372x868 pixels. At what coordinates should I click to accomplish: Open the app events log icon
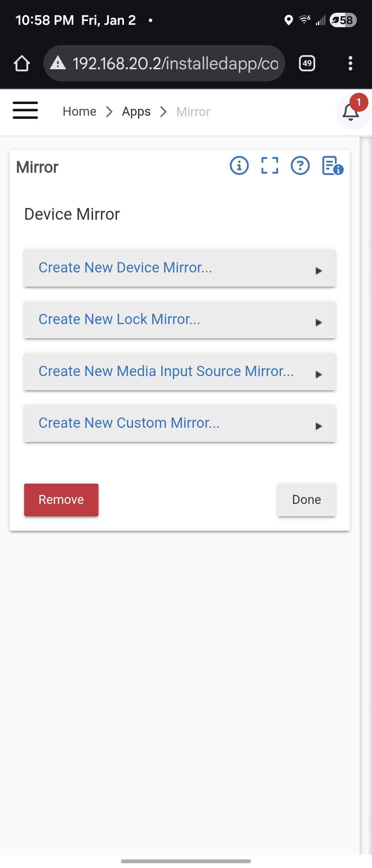click(x=332, y=166)
